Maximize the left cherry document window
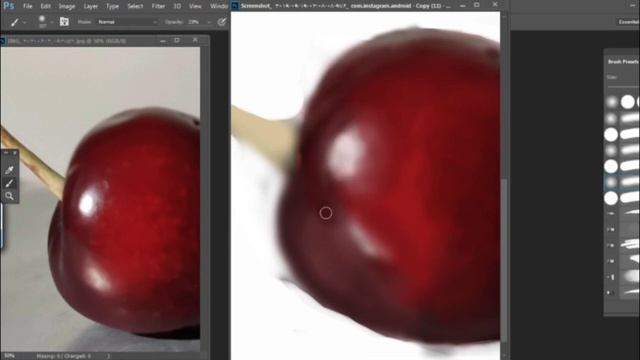 tap(177, 40)
